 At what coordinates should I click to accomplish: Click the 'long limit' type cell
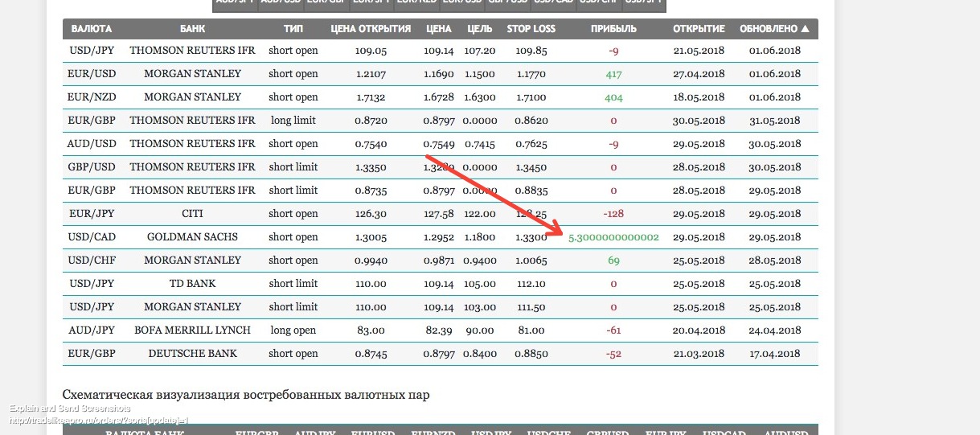(x=293, y=121)
